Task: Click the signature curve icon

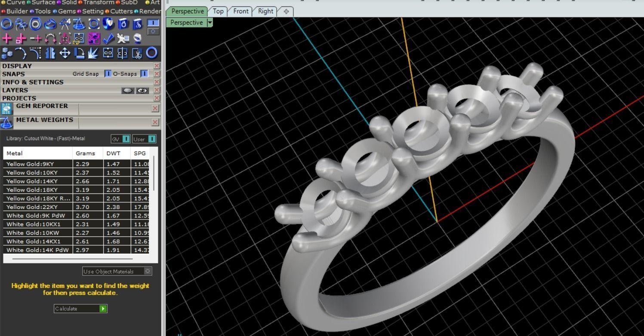Action: coord(21,24)
